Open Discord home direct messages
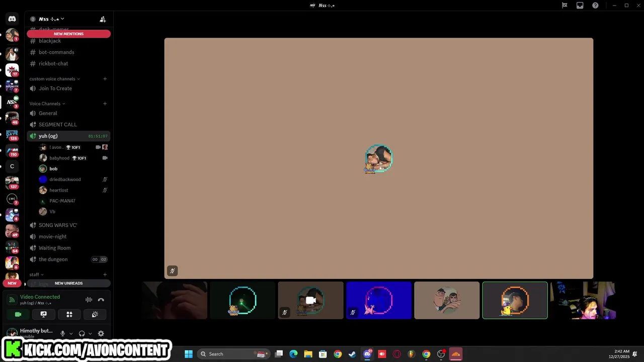 12,19
